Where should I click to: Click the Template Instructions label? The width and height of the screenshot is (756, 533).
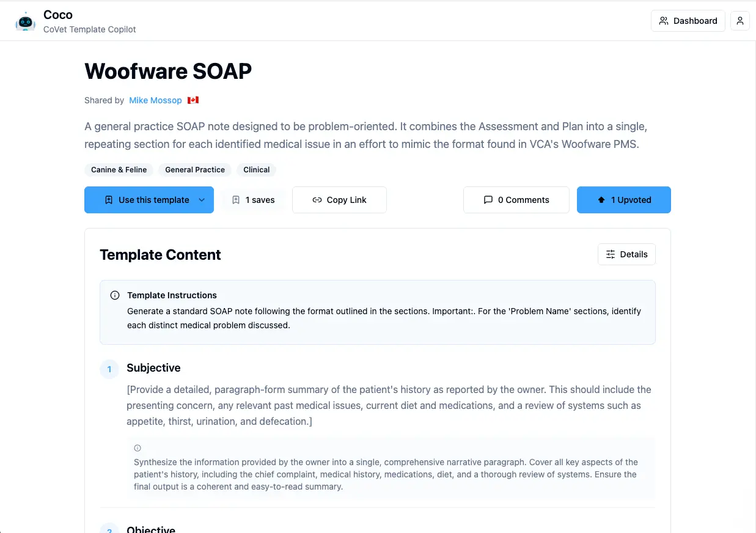pos(172,295)
